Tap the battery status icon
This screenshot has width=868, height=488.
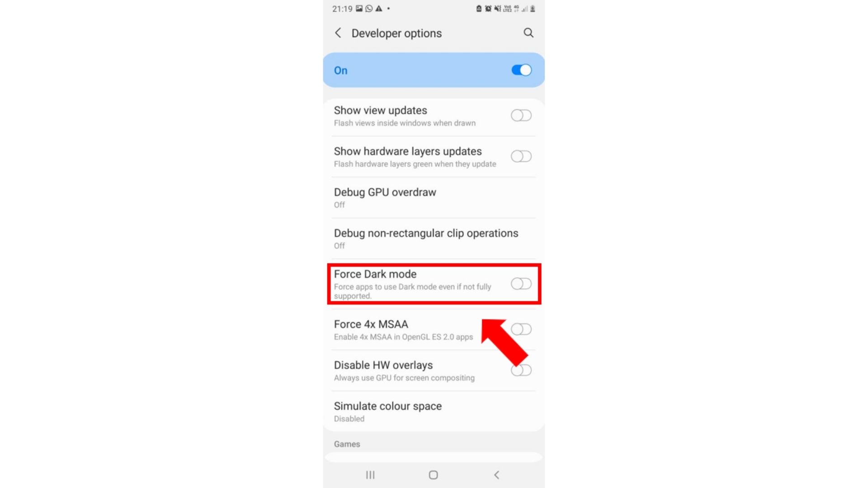[x=533, y=8]
